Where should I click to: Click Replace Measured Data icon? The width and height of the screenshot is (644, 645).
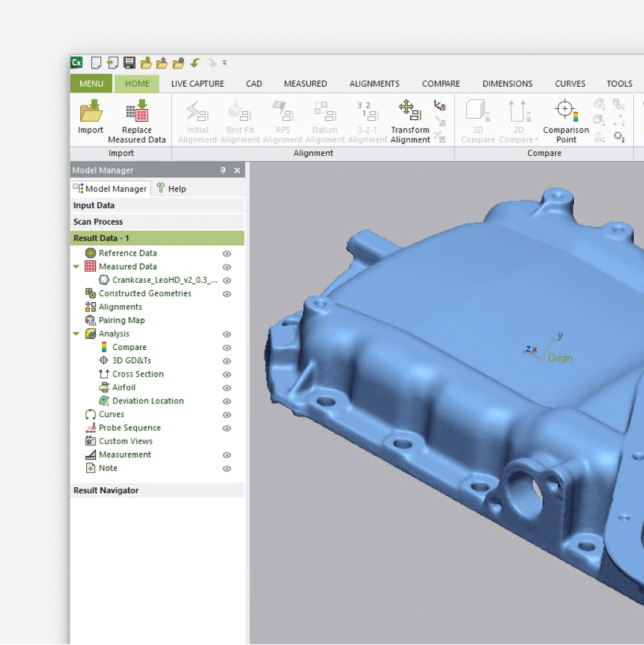(137, 111)
